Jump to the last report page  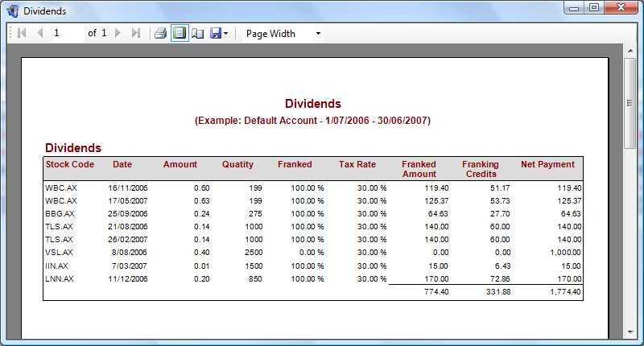(136, 33)
